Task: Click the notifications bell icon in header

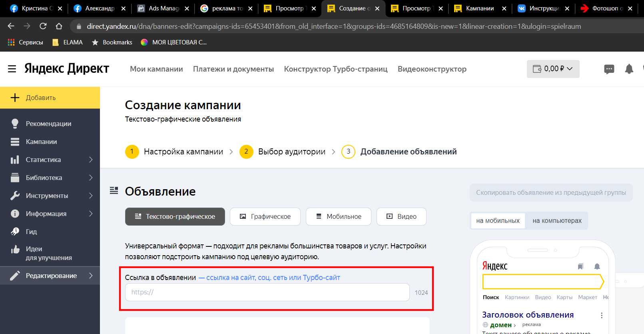Action: (629, 69)
